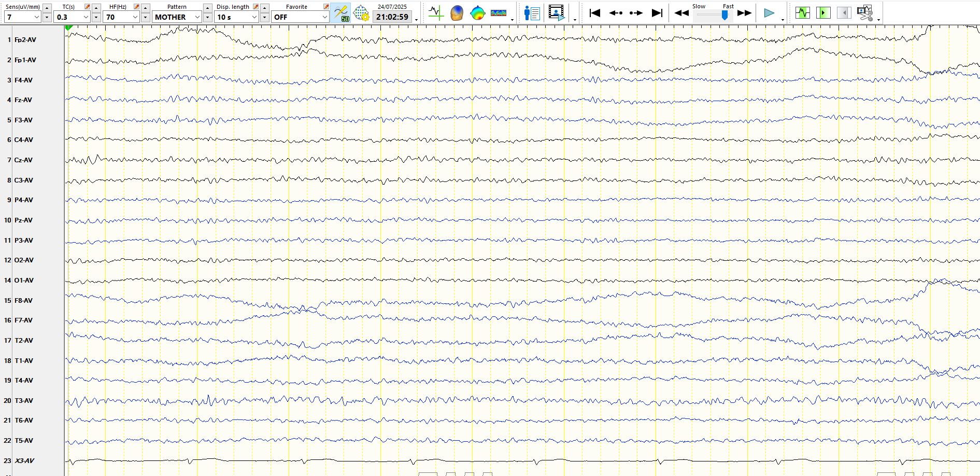Screen dimensions: 980x476
Task: Click the HF(Hz) down stepper arrow
Action: coord(145,17)
